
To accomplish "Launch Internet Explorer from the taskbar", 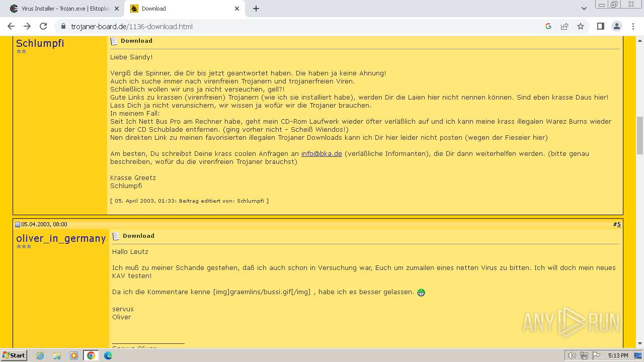I will (40, 355).
